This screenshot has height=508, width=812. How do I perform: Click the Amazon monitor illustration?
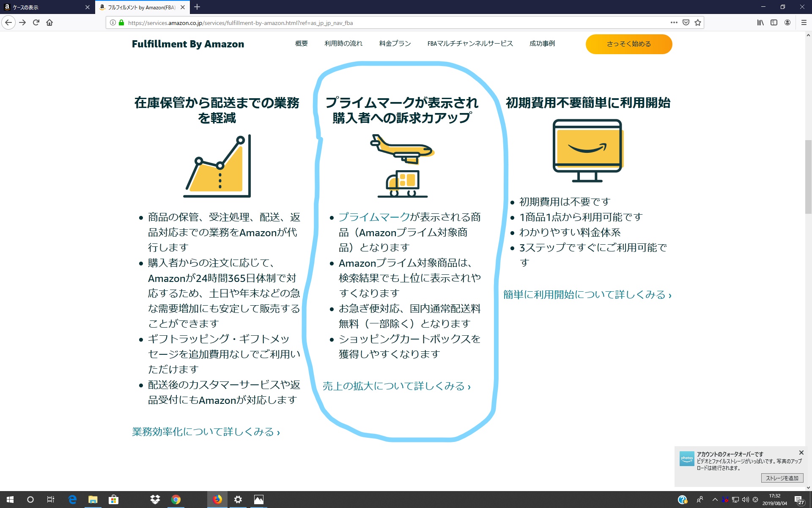587,151
